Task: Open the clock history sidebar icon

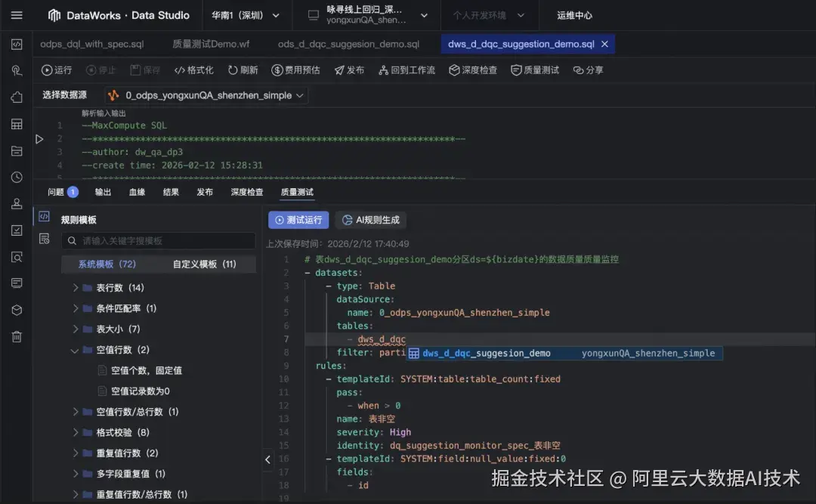Action: 17,177
